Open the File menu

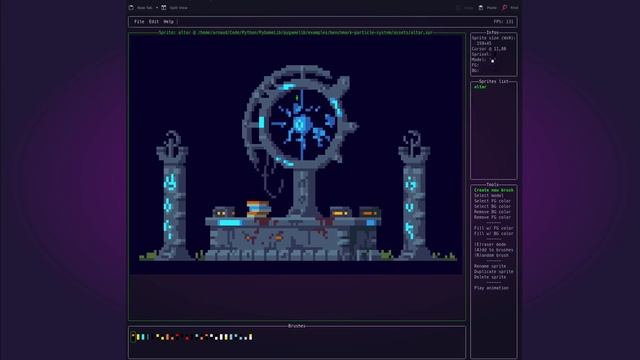tap(139, 22)
